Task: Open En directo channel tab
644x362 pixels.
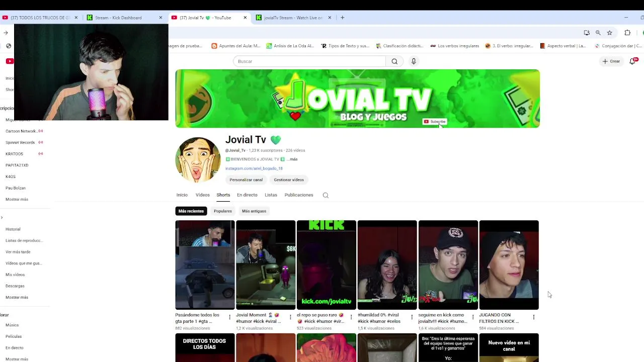Action: tap(247, 195)
